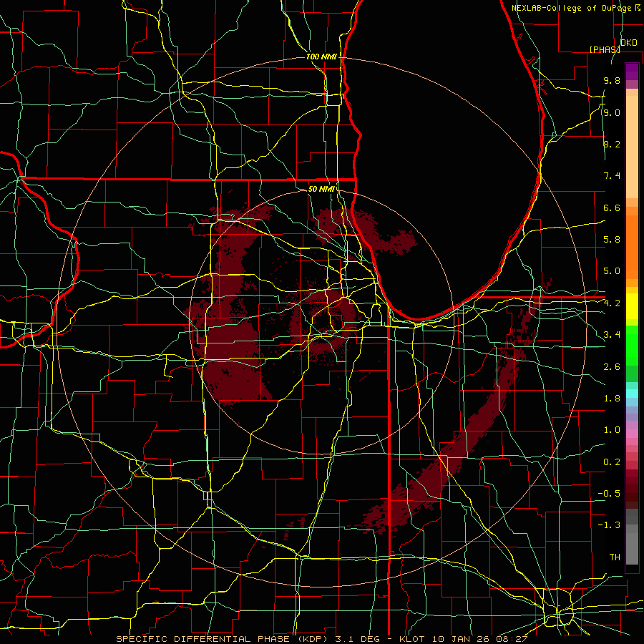Click the 7.4 value on the scale
This screenshot has width=644, height=644.
pyautogui.click(x=612, y=176)
